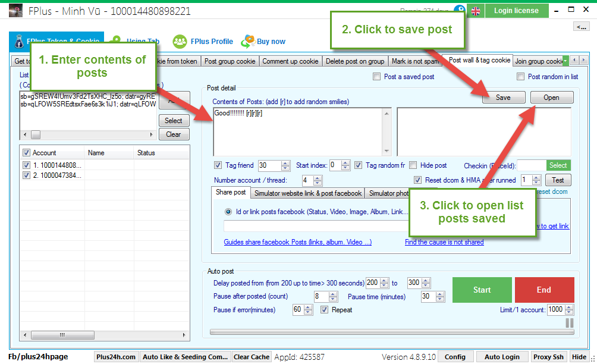Open the tab list dropdown arrow
The width and height of the screenshot is (597, 364).
click(565, 61)
